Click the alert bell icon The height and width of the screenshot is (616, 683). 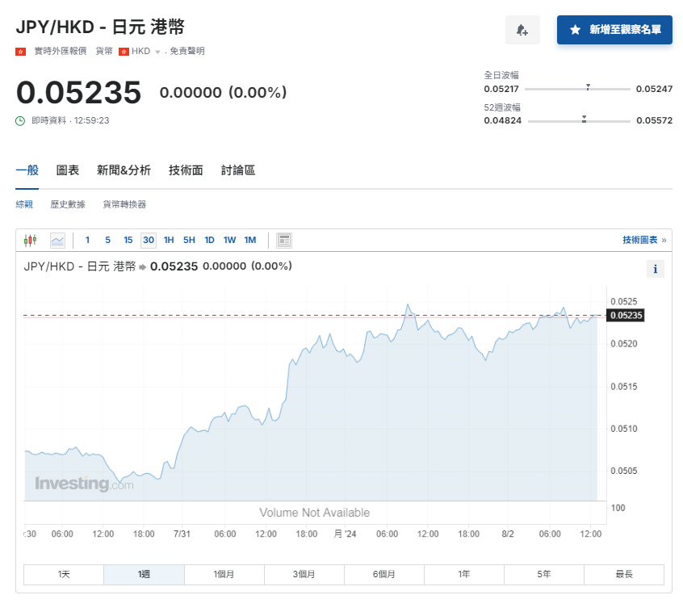point(522,29)
